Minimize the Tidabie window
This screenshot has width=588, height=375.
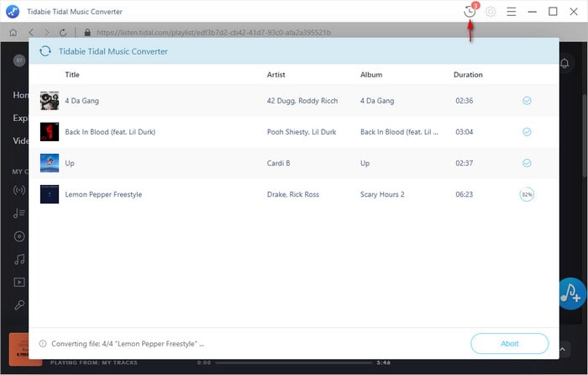click(x=532, y=12)
